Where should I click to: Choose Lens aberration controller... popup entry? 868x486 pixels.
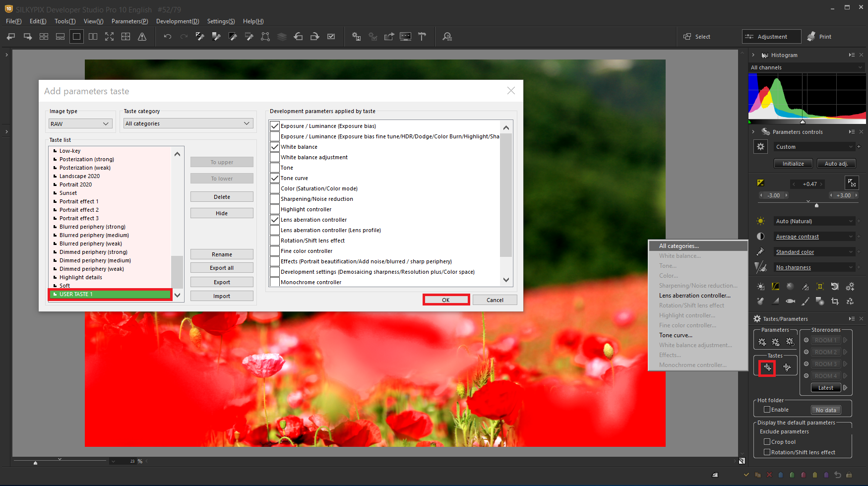(x=698, y=296)
